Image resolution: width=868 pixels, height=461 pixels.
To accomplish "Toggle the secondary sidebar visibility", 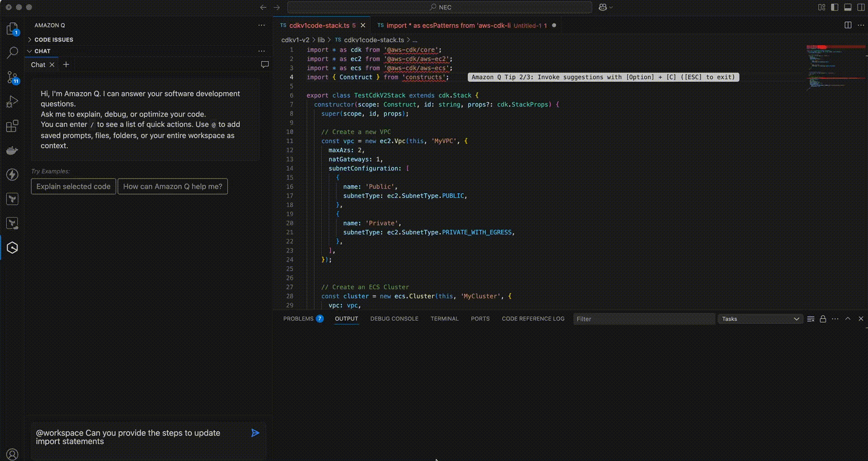I will 860,7.
